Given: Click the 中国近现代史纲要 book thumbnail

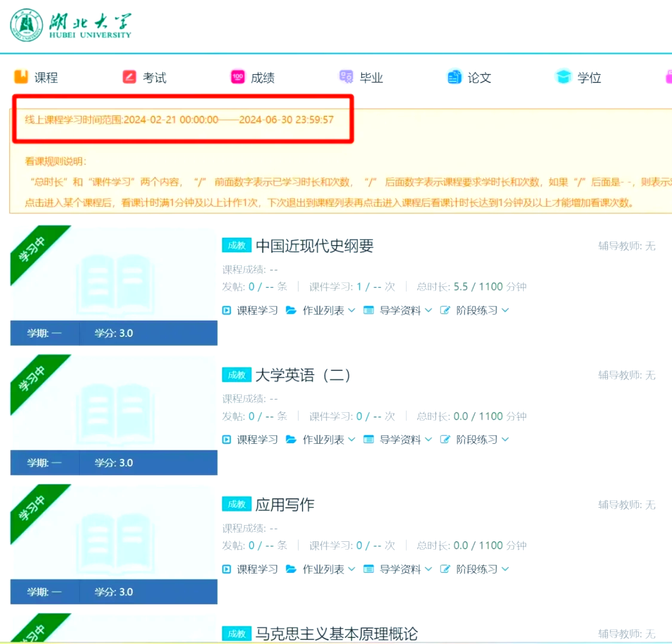Looking at the screenshot, I should [115, 284].
